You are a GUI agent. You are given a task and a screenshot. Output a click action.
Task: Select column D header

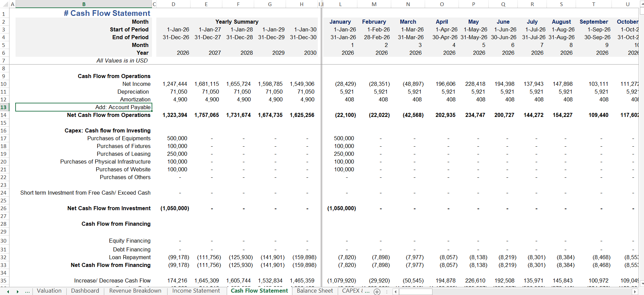[173, 4]
